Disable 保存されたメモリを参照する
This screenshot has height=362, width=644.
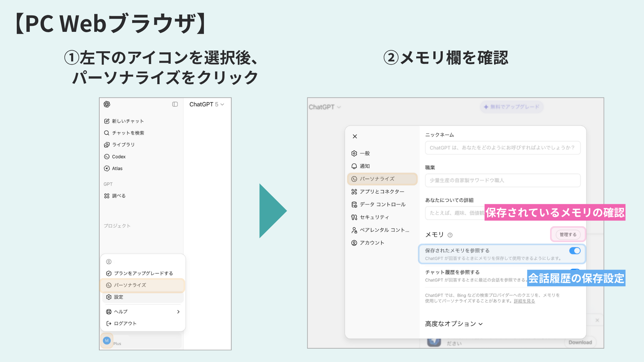pos(575,251)
